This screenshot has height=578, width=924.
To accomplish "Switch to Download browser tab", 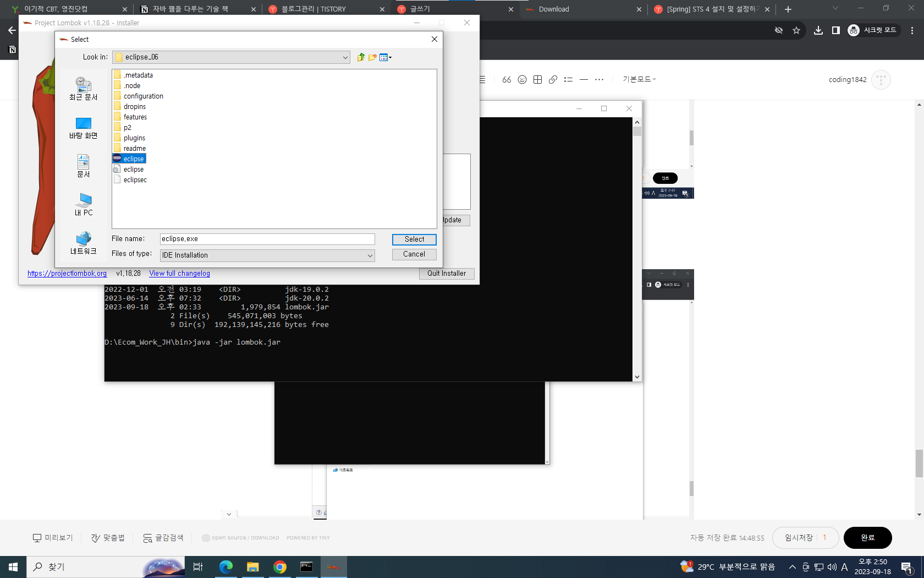I will (583, 9).
